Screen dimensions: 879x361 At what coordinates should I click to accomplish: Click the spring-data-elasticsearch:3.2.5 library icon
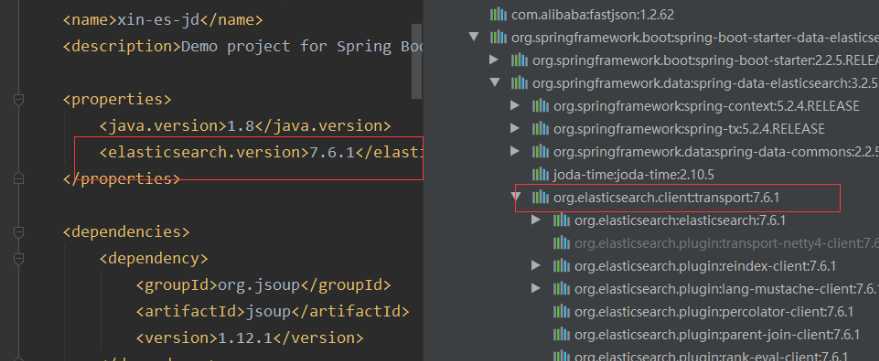pyautogui.click(x=519, y=83)
